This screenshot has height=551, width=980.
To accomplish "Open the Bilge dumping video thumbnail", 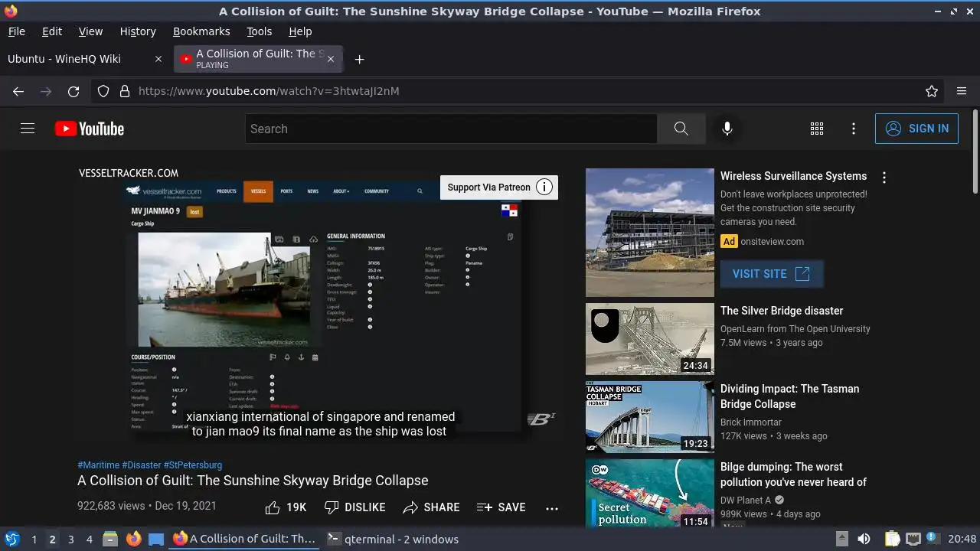I will [x=650, y=494].
